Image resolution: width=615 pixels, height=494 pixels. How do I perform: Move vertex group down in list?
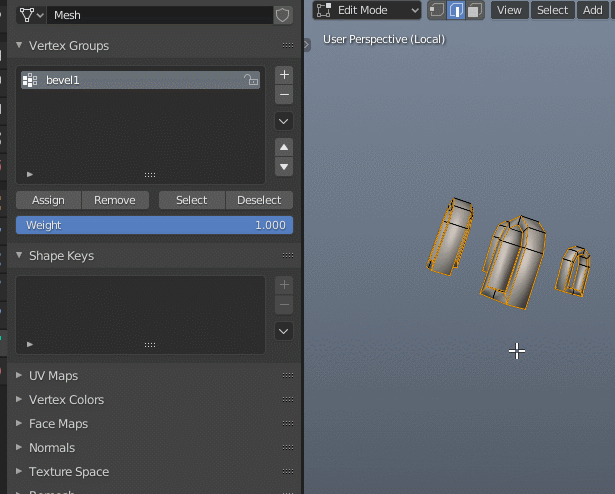pyautogui.click(x=284, y=167)
